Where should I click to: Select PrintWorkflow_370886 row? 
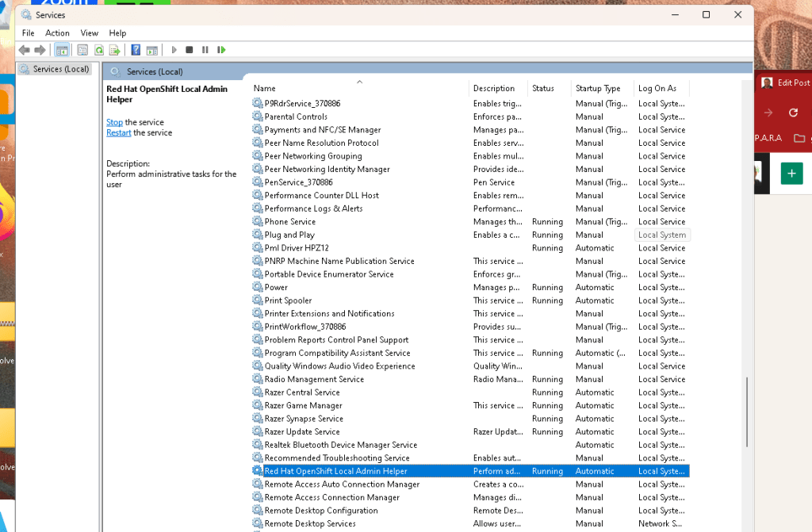pyautogui.click(x=470, y=327)
